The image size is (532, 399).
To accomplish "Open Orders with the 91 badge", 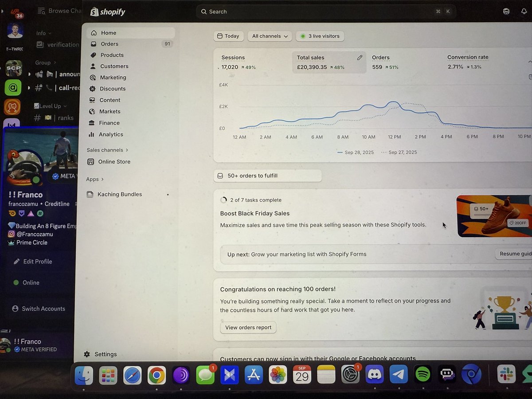I will [x=130, y=44].
